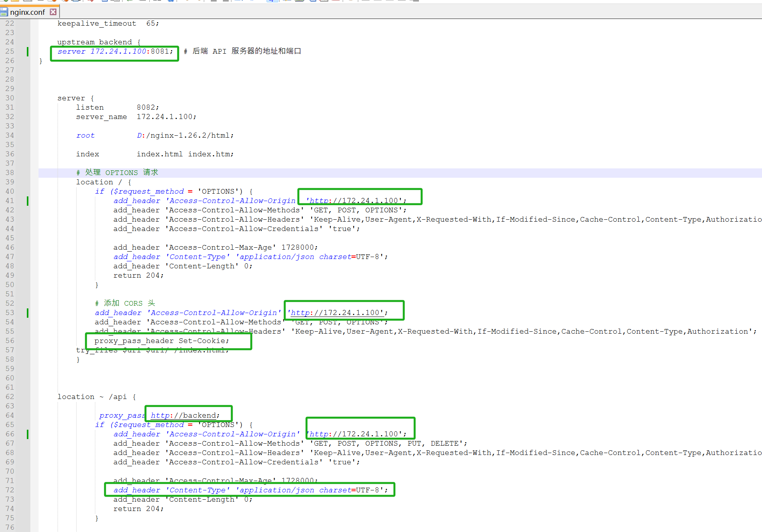Switch to the nginx.conf tab
This screenshot has height=532, width=762.
pyautogui.click(x=27, y=12)
